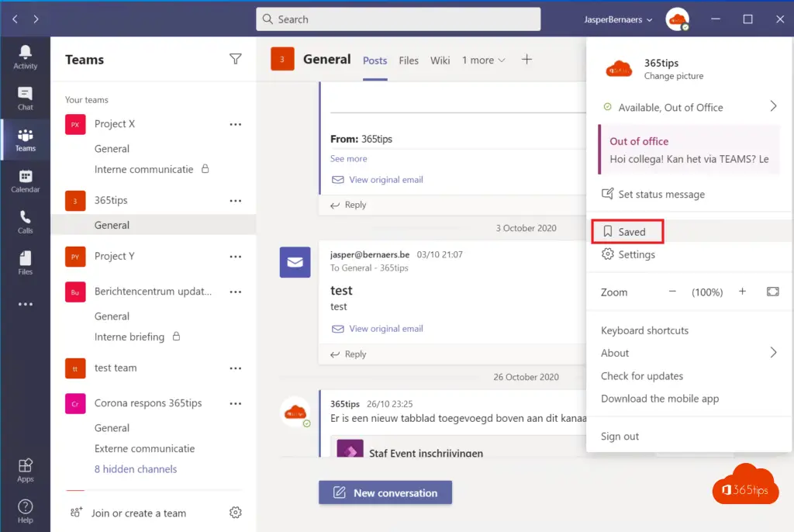
Task: Open Keyboard shortcuts
Action: coord(644,330)
